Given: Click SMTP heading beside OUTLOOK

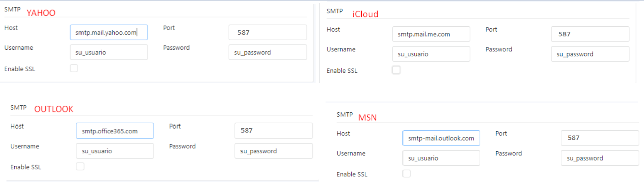Looking at the screenshot, I should coord(18,107).
